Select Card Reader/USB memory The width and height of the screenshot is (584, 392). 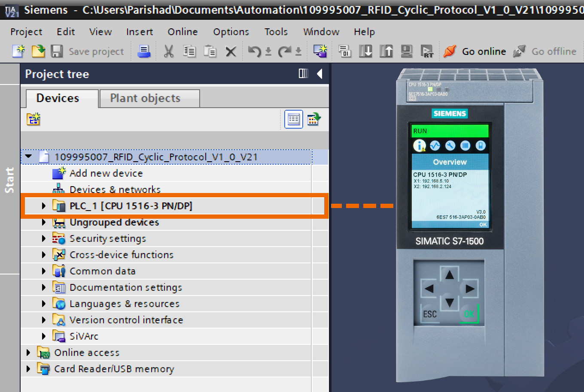[114, 369]
